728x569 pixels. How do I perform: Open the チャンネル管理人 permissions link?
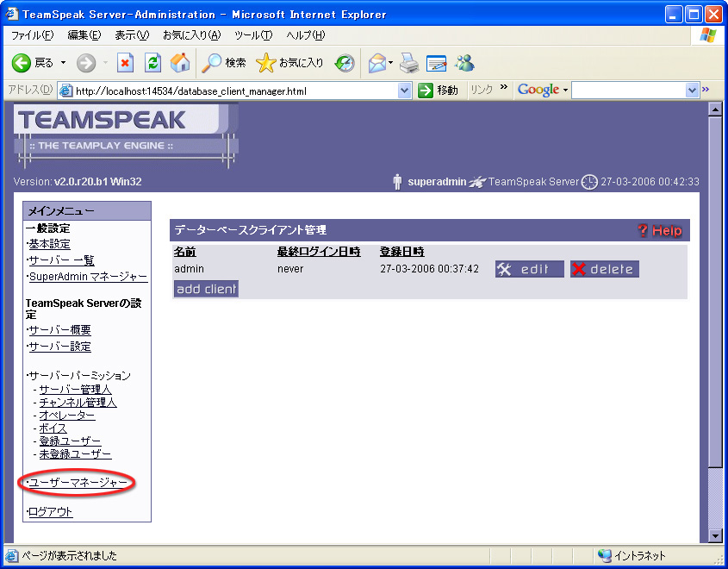click(78, 403)
